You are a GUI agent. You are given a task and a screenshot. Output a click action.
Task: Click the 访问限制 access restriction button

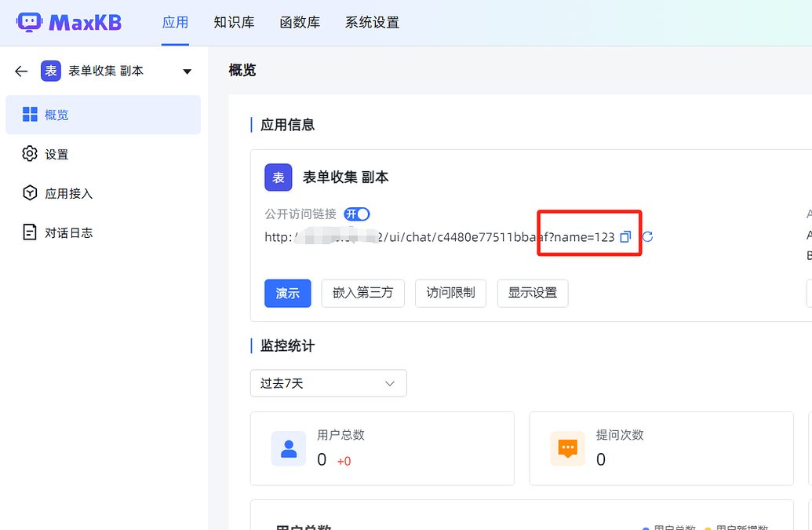pyautogui.click(x=450, y=293)
